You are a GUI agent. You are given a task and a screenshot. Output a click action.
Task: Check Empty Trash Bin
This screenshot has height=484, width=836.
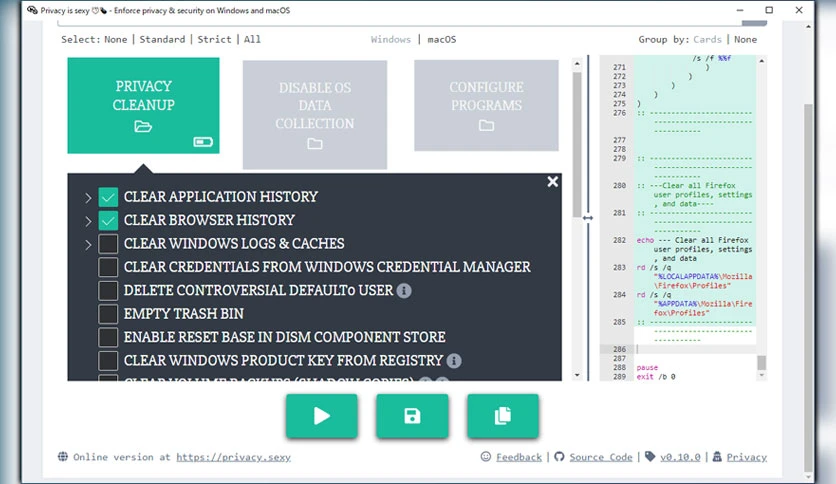point(108,314)
